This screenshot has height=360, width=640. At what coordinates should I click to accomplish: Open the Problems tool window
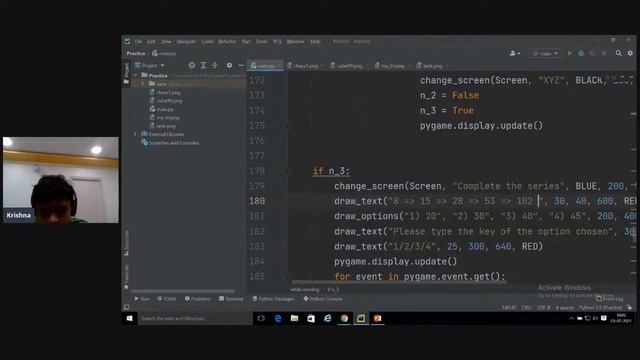198,299
